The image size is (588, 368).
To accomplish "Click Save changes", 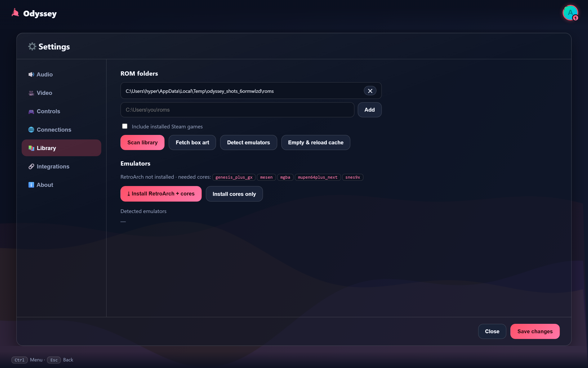I will [535, 331].
